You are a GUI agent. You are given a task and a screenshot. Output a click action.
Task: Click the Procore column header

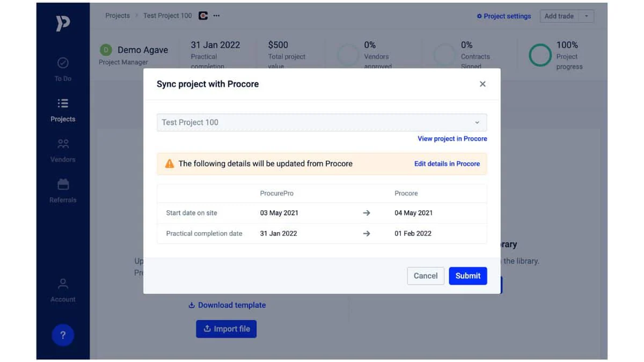tap(406, 193)
